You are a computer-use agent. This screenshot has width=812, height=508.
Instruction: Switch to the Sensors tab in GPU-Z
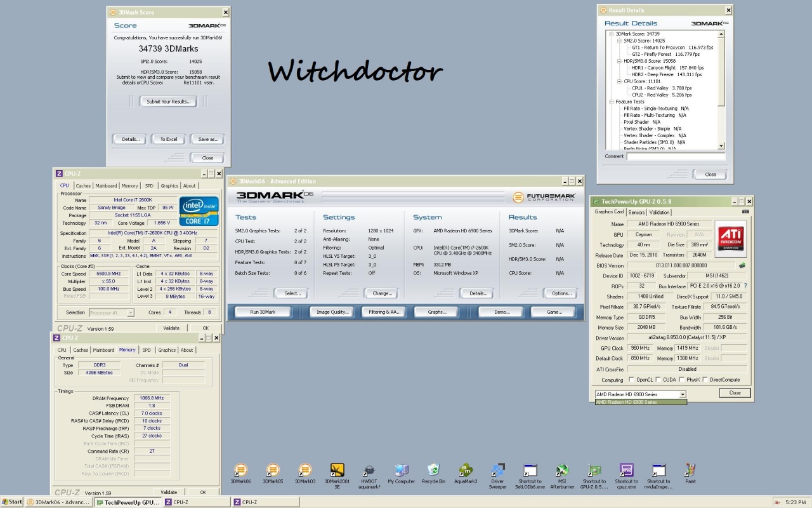636,212
